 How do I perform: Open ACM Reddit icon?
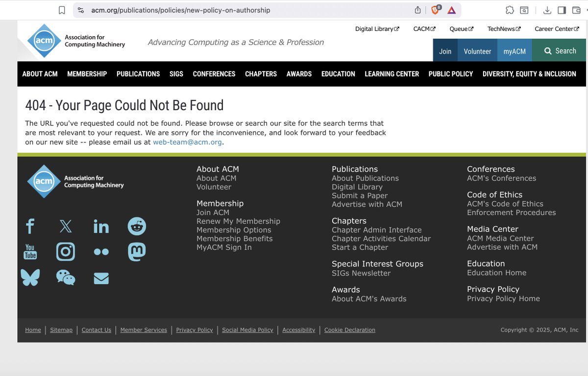click(x=137, y=226)
